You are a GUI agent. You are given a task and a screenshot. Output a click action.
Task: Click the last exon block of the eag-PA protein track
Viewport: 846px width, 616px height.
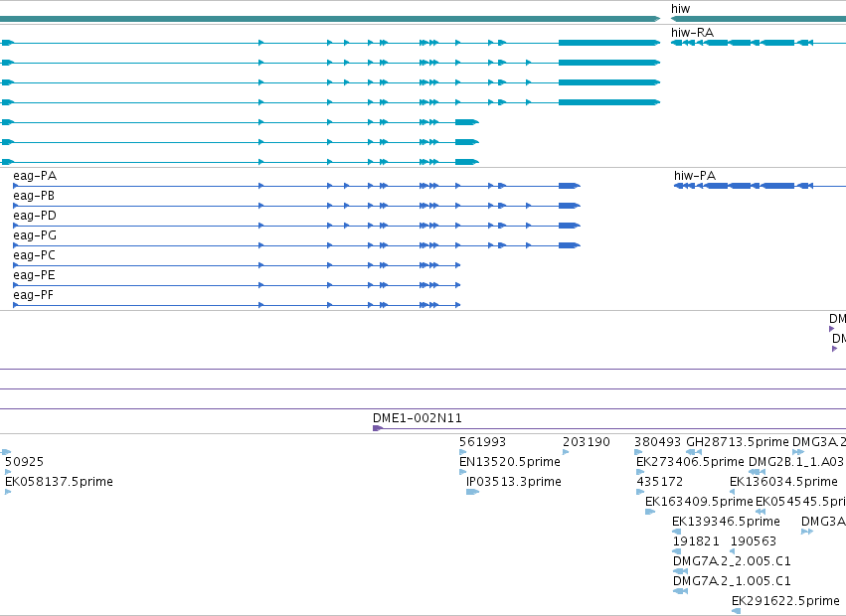tap(570, 186)
